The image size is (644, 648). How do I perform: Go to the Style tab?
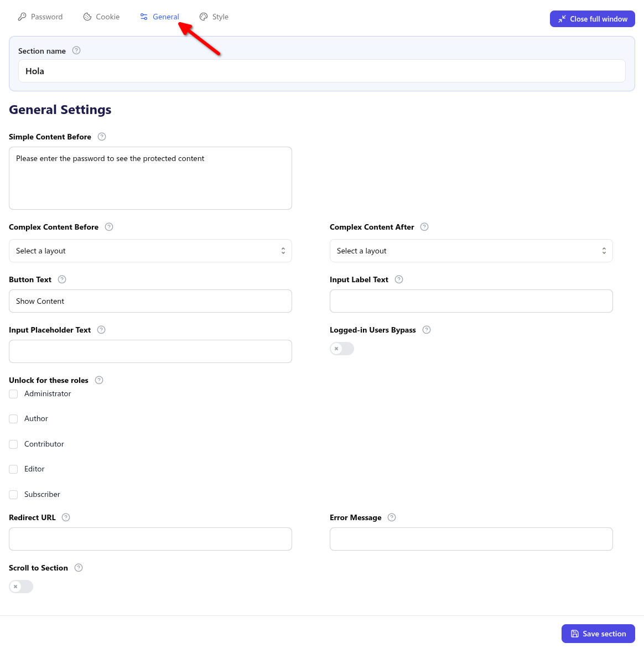(214, 17)
